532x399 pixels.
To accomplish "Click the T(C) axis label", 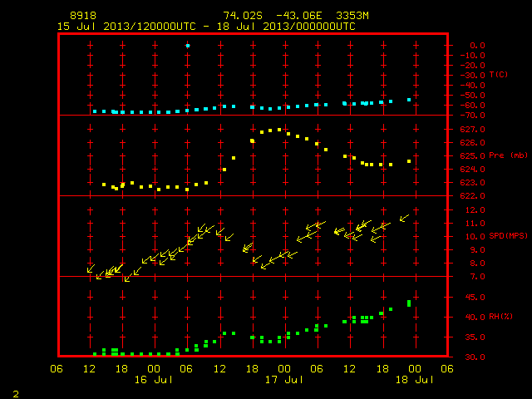I will click(499, 74).
